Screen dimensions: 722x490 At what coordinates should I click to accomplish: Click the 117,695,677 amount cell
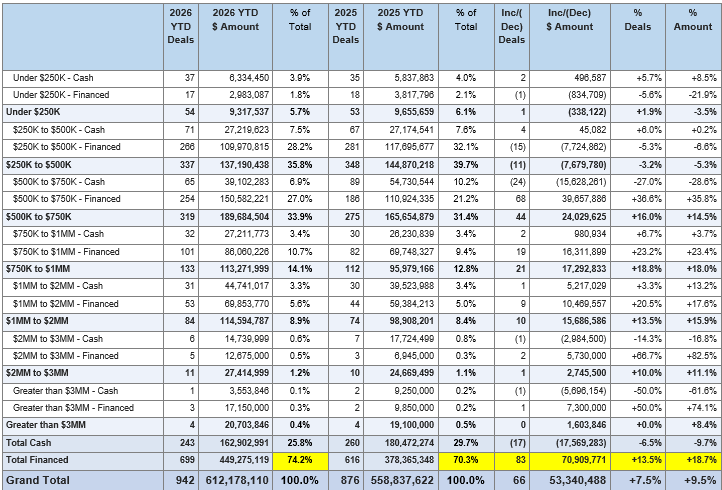[x=401, y=148]
